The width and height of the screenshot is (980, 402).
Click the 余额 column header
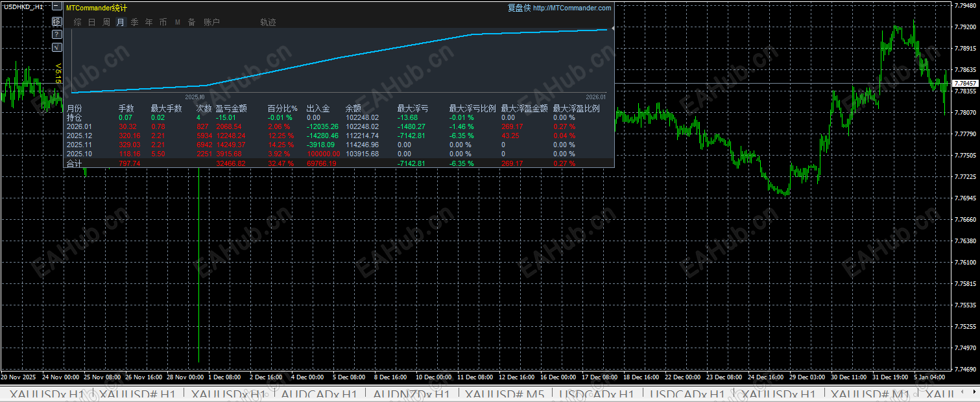(x=353, y=108)
